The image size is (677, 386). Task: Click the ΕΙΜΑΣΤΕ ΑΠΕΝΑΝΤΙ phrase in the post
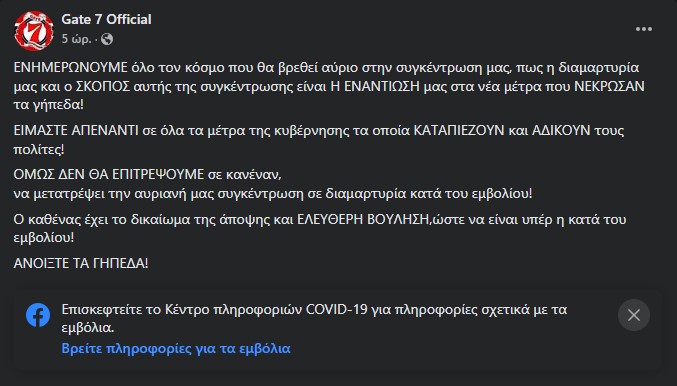(x=76, y=130)
